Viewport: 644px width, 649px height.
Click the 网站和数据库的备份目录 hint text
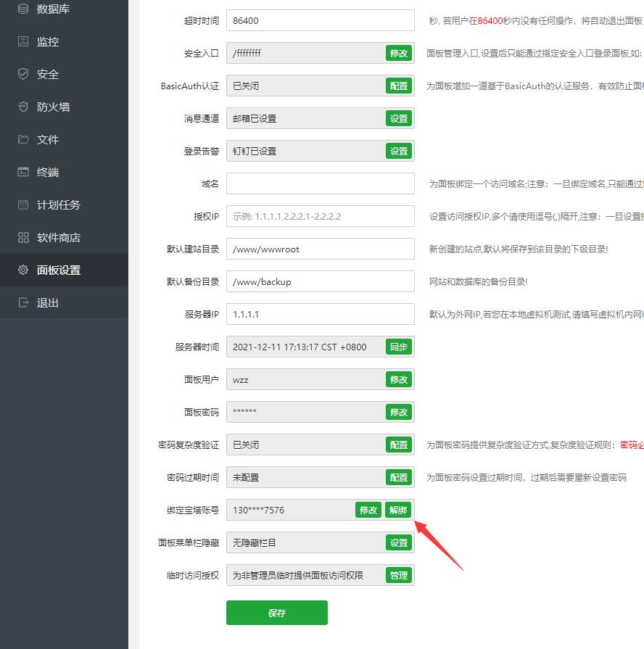pyautogui.click(x=478, y=282)
